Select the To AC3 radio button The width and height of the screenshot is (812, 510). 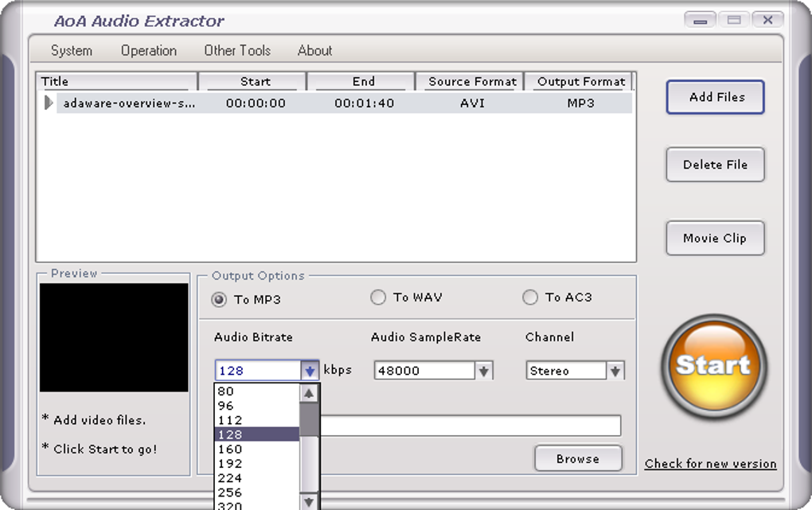529,298
